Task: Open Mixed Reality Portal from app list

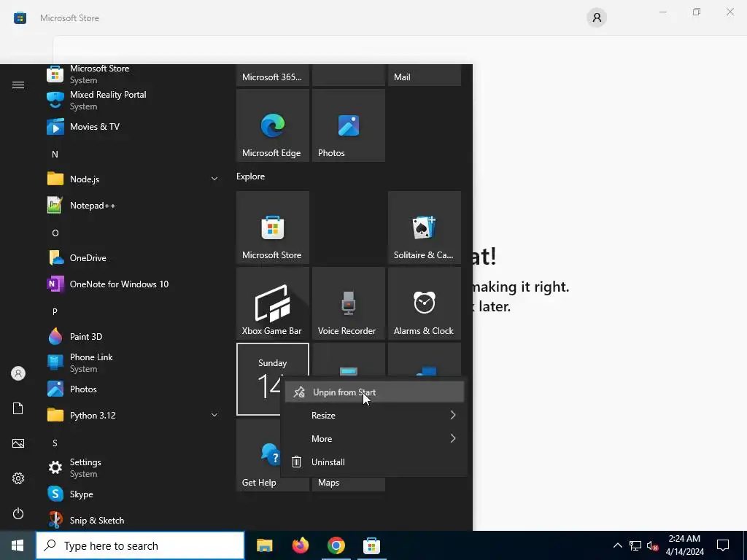Action: (133, 101)
